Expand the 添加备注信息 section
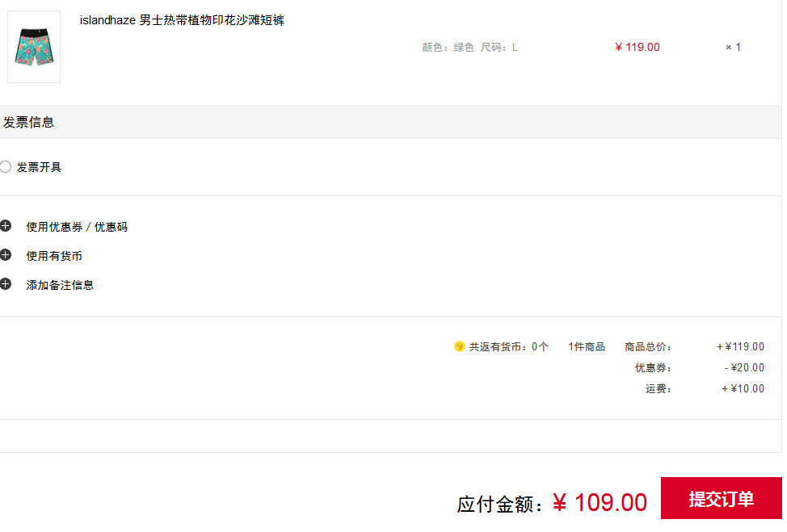This screenshot has width=787, height=532. tap(60, 285)
